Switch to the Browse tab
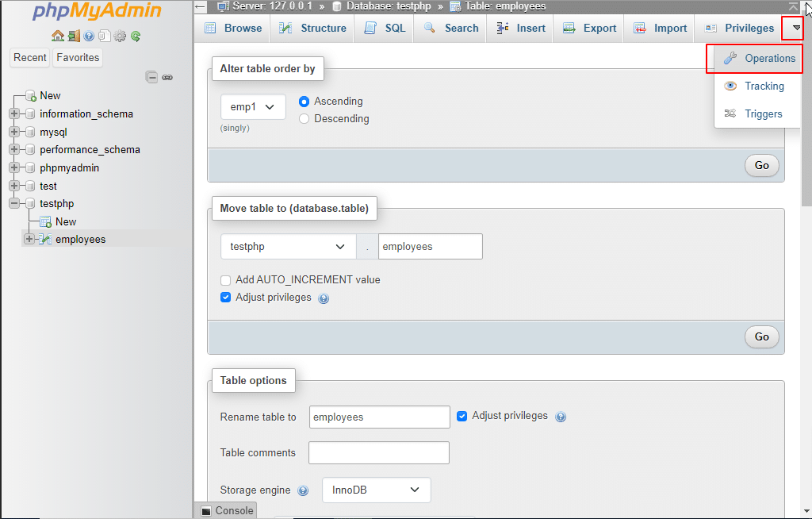 tap(232, 28)
